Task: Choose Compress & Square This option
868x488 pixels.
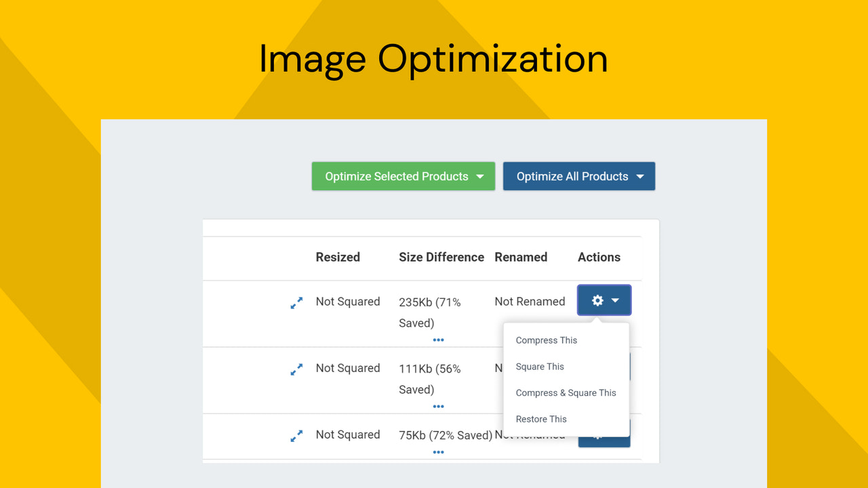Action: (566, 392)
